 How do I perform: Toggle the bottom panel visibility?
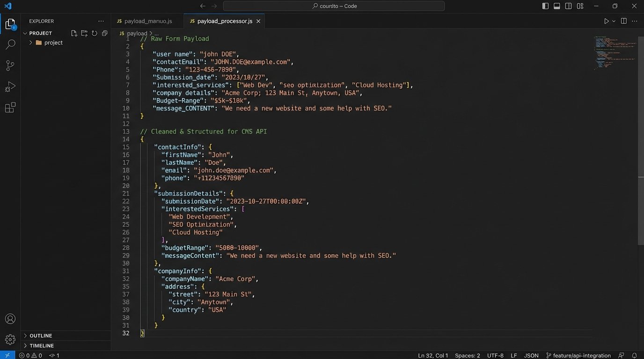(x=557, y=6)
